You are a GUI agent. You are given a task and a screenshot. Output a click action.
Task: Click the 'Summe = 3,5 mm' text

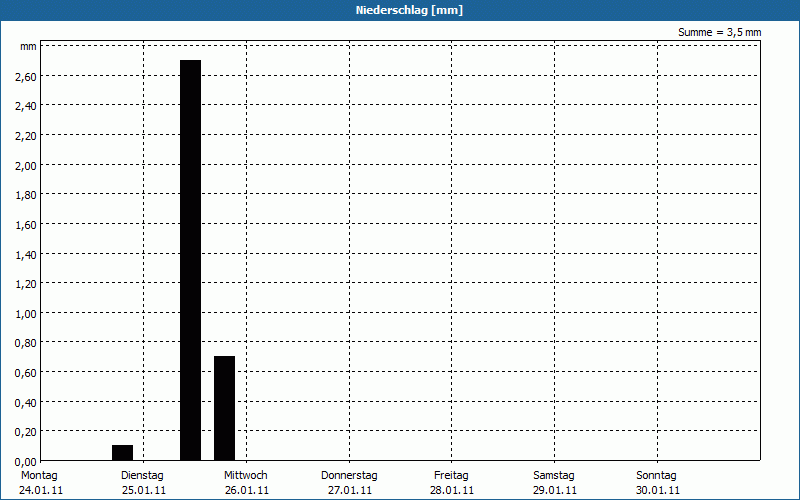719,32
